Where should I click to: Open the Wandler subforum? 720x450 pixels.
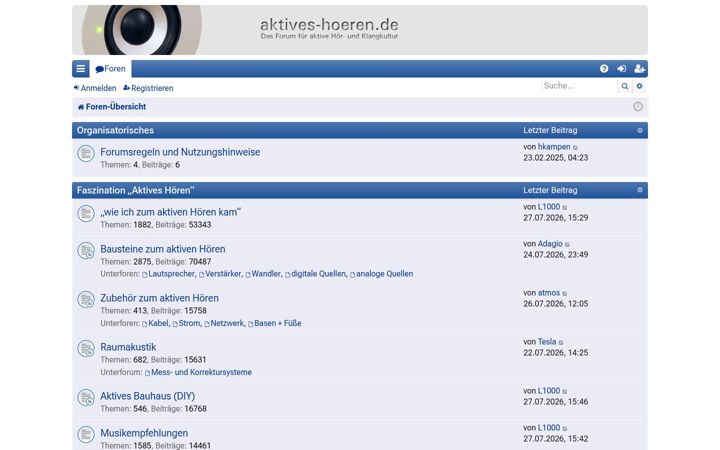pos(266,274)
